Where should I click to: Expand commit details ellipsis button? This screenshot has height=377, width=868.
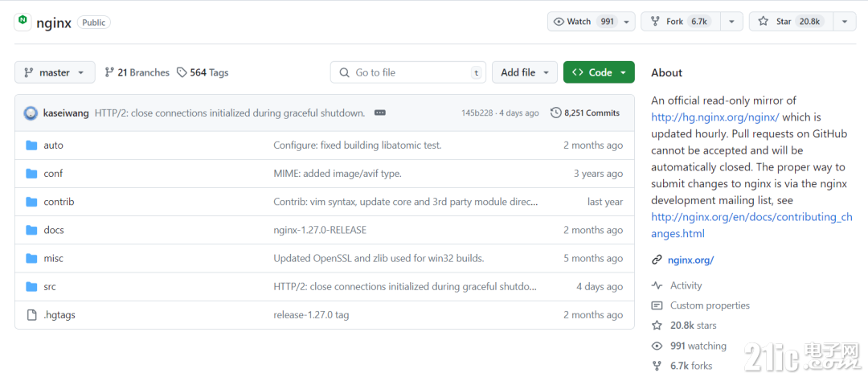click(379, 113)
